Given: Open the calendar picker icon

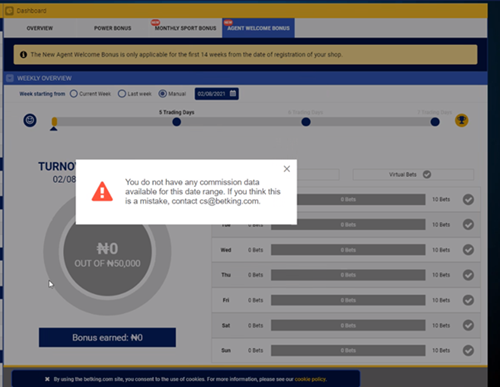Looking at the screenshot, I should click(x=233, y=93).
